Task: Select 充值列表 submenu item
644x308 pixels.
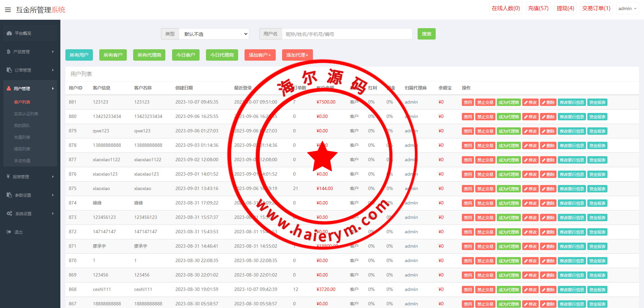Action: [x=22, y=137]
